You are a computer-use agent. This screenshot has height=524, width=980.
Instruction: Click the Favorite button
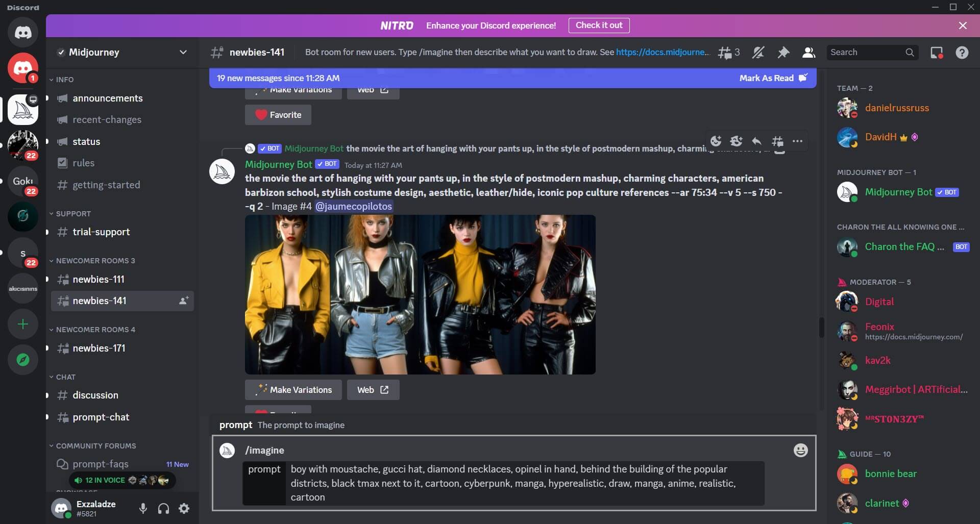point(278,115)
